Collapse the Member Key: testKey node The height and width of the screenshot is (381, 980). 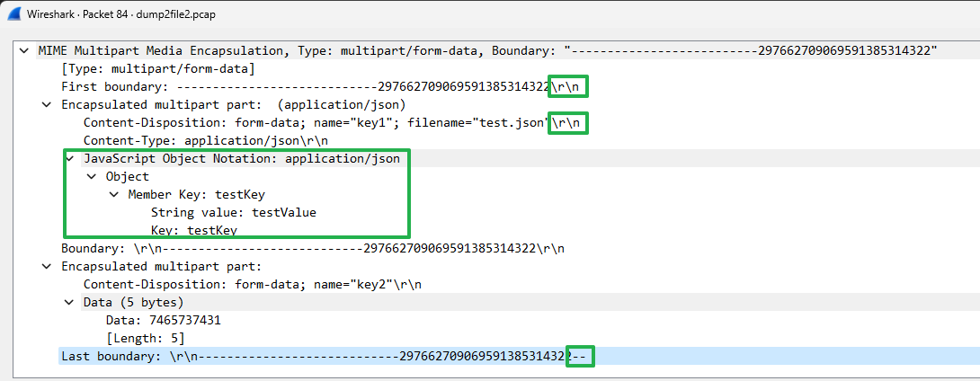tap(113, 194)
